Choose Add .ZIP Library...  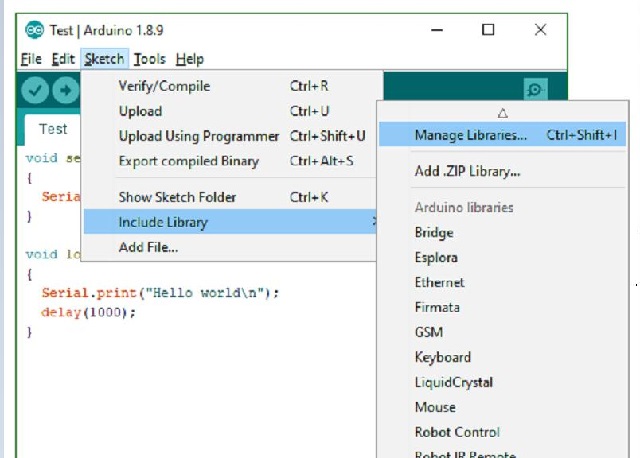tap(502, 171)
